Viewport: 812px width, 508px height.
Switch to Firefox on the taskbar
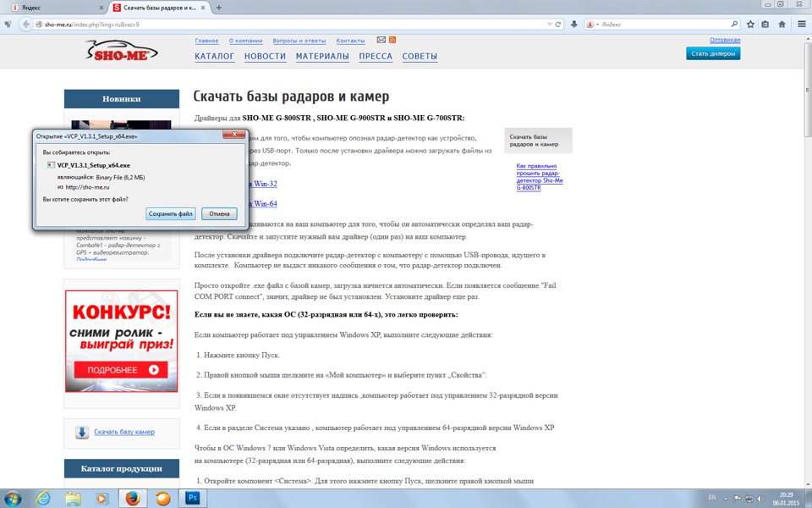[x=133, y=499]
